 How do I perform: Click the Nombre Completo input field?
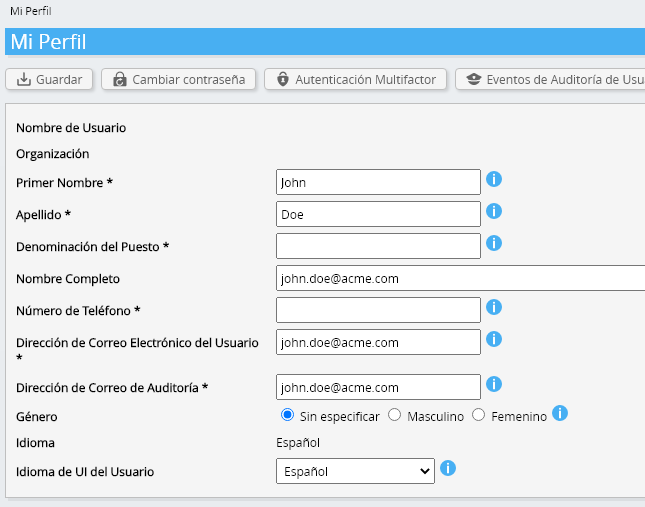pos(461,278)
